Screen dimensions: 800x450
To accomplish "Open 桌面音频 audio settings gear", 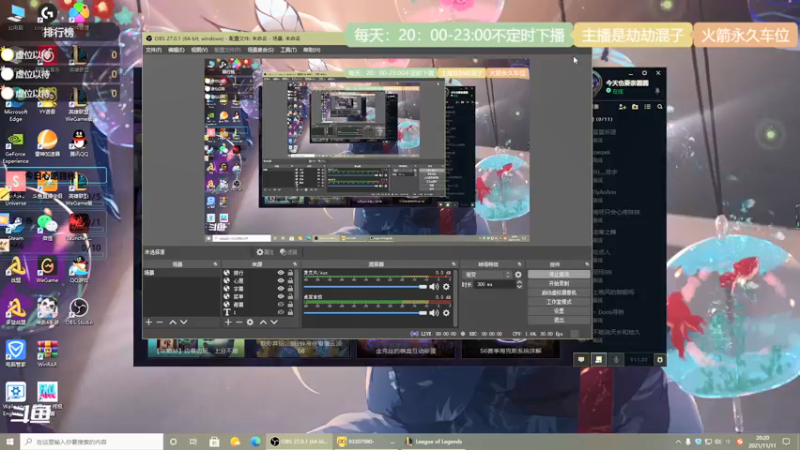I will pos(446,313).
